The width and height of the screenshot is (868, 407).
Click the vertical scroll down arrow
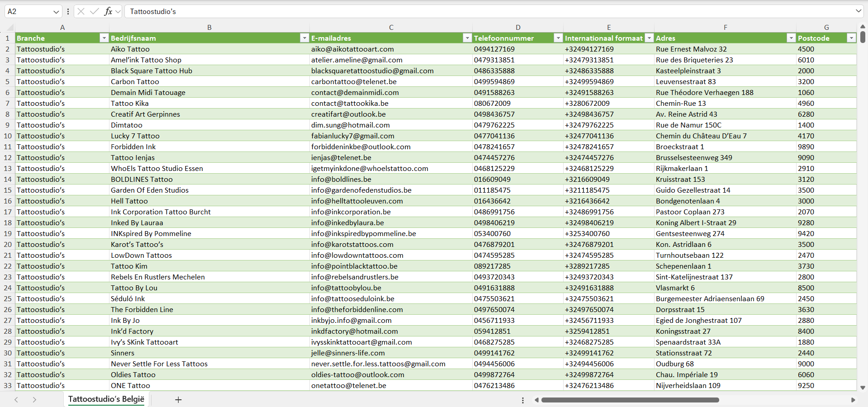(863, 388)
